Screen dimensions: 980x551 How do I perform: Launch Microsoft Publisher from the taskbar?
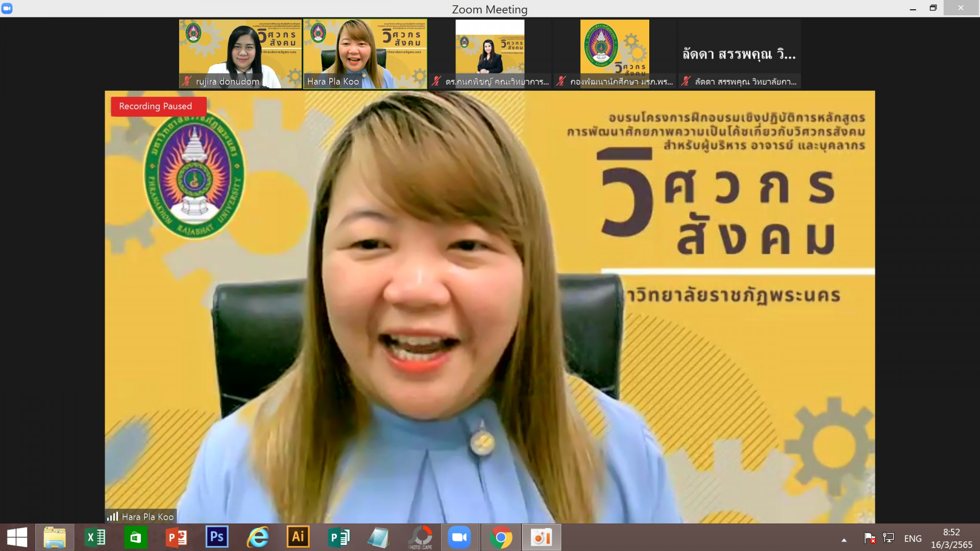coord(339,537)
